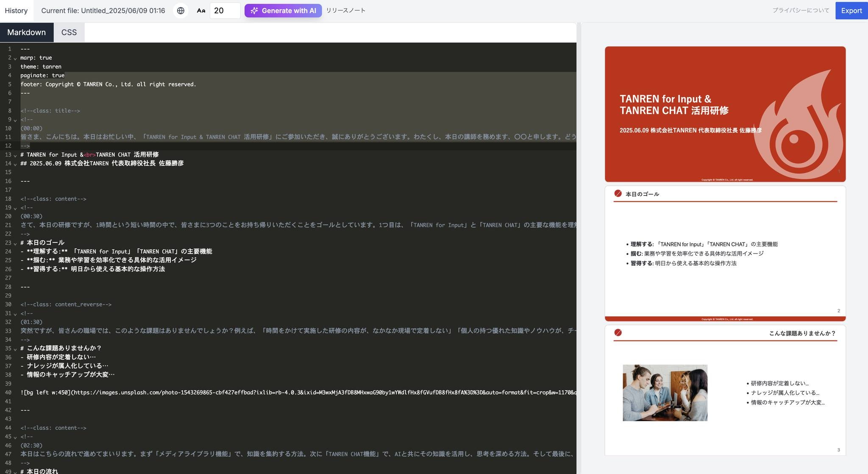Viewport: 868px width, 474px height.
Task: Click the font size input field
Action: (x=225, y=11)
